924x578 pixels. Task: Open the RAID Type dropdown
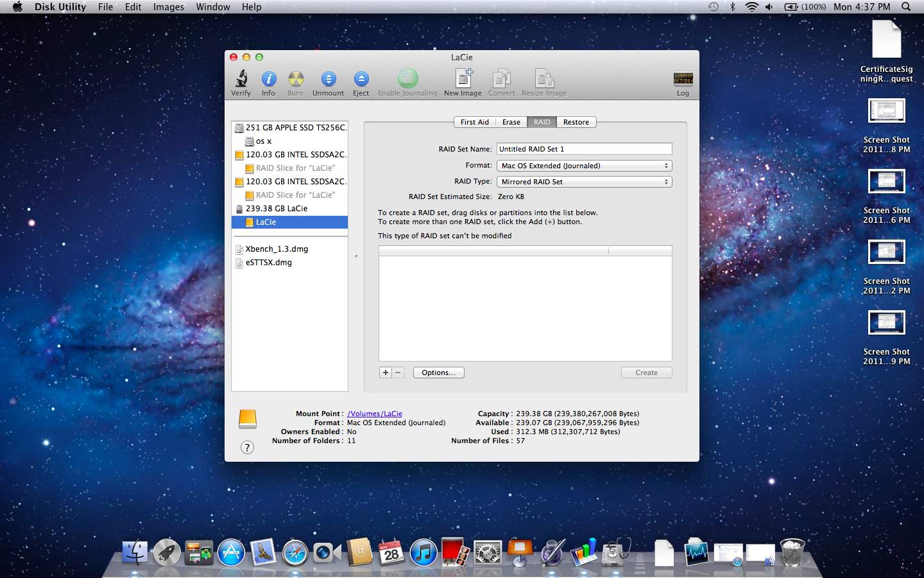click(584, 182)
